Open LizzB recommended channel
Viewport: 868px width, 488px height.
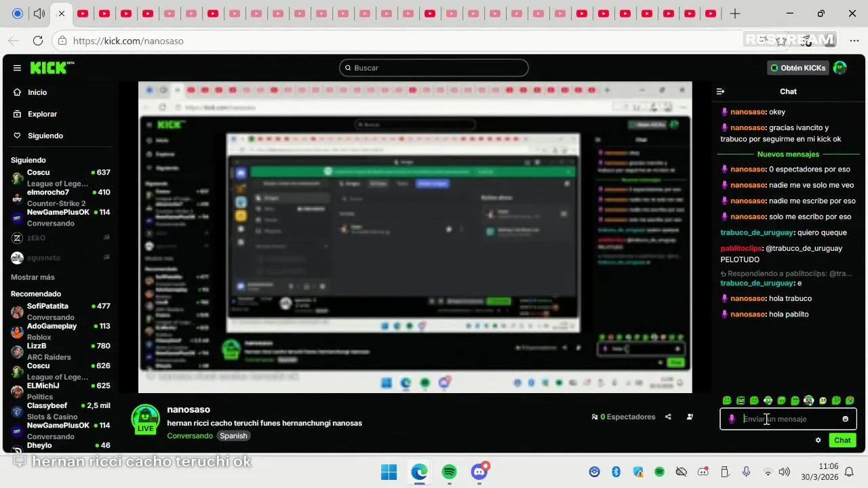[60, 351]
